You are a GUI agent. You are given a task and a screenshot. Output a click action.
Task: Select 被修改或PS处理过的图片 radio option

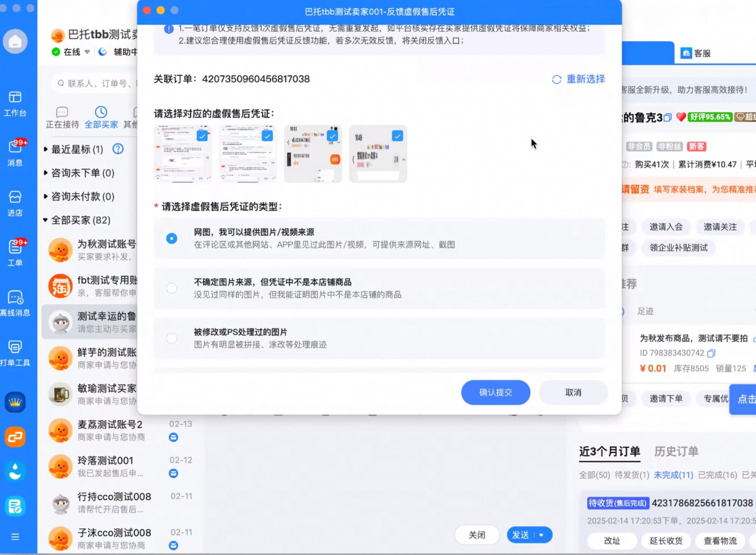172,338
